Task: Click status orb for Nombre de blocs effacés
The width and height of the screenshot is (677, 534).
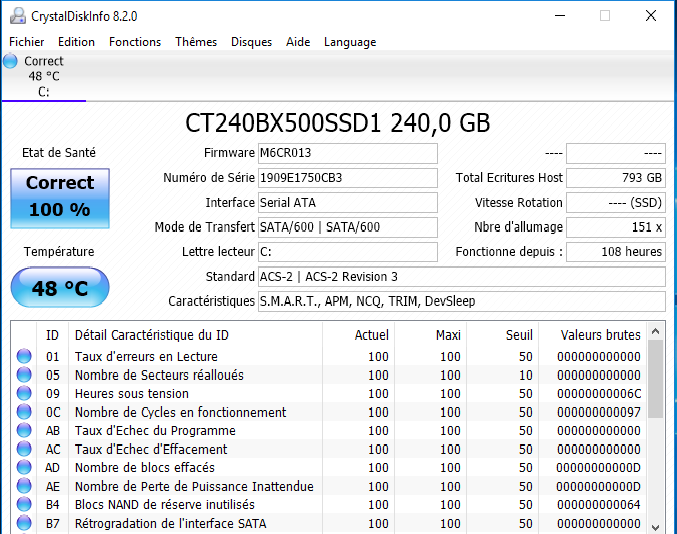Action: 24,468
